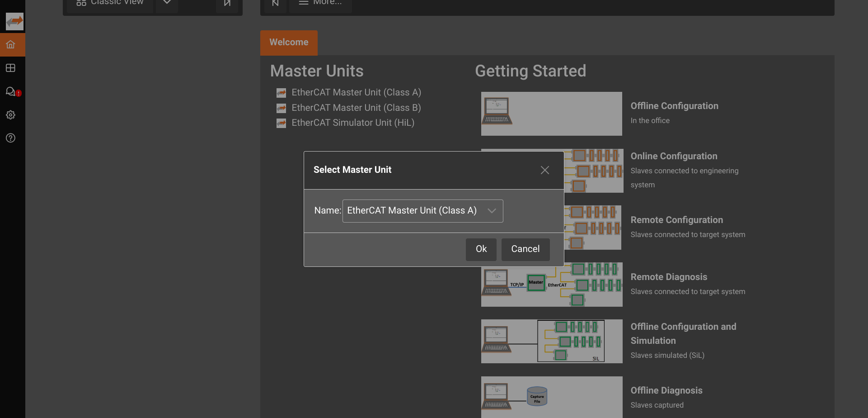Select EtherCAT Master Unit (Class B) entry
Viewport: 868px width, 418px height.
[356, 108]
